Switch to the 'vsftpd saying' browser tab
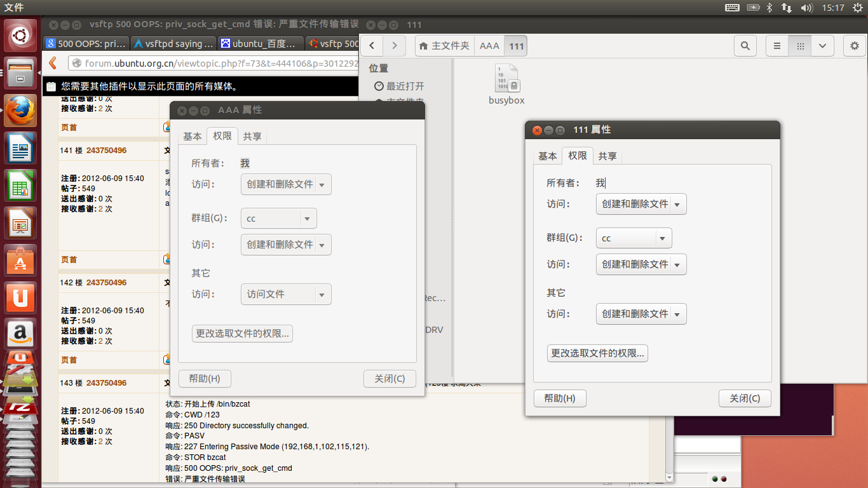 (x=173, y=44)
